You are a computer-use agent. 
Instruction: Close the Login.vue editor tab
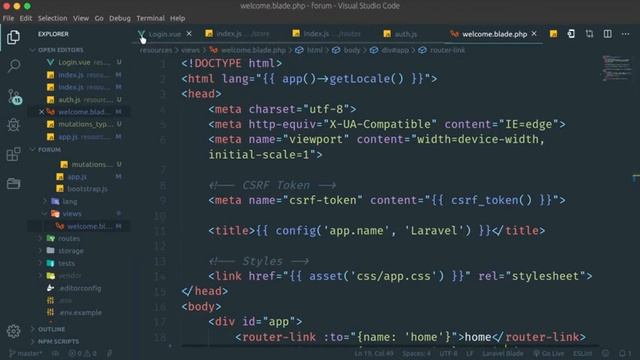[x=189, y=34]
